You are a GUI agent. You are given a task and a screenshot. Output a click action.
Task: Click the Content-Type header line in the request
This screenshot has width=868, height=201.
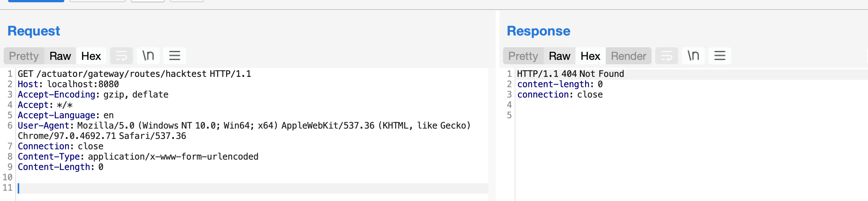point(138,157)
